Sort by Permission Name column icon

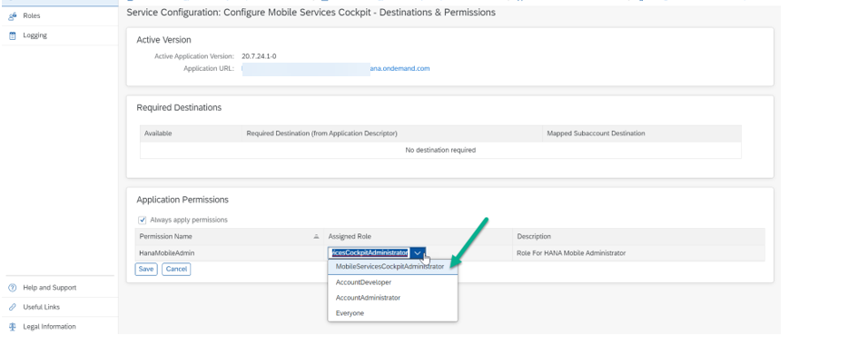(316, 236)
